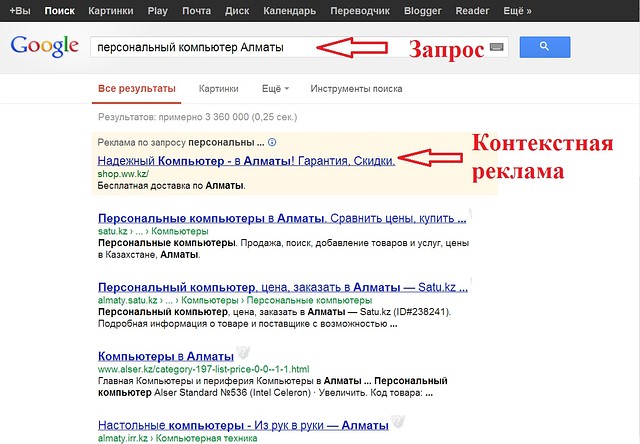Click the www.alser.kz category URL
The height and width of the screenshot is (444, 640).
[x=203, y=369]
